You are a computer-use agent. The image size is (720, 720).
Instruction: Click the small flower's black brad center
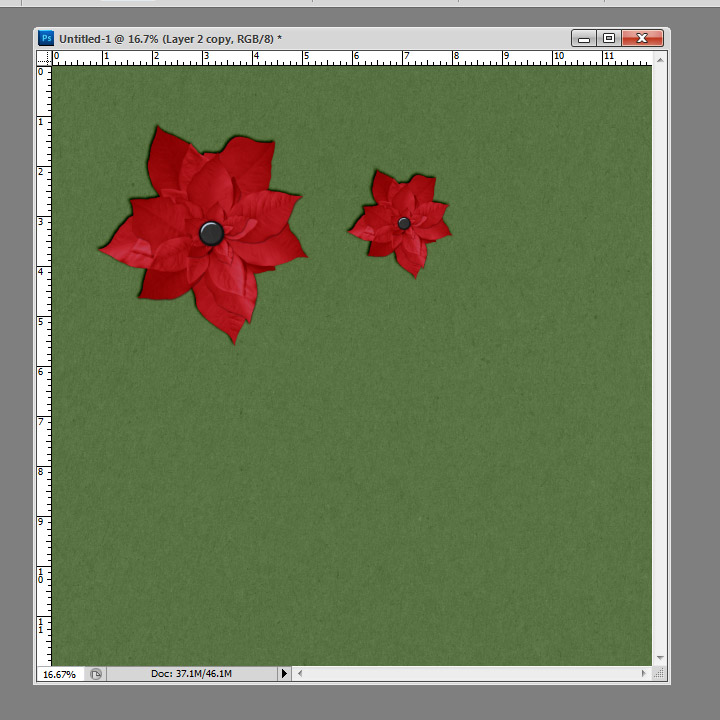[404, 224]
